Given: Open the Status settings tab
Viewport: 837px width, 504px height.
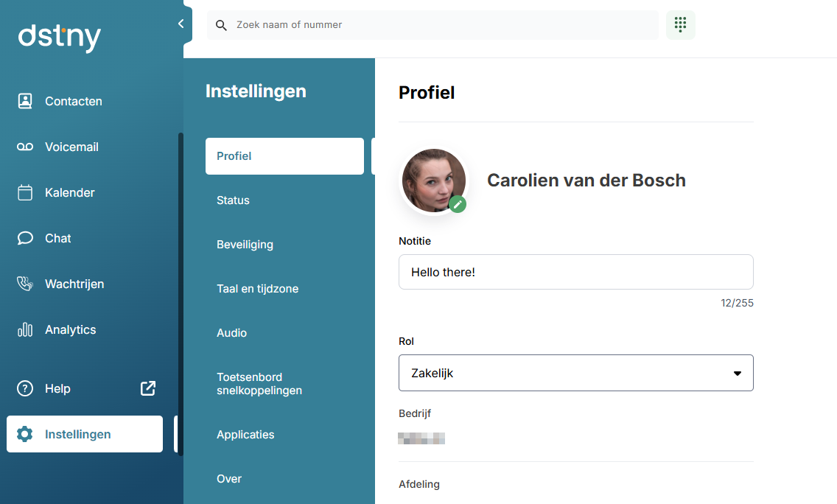Looking at the screenshot, I should click(x=233, y=200).
